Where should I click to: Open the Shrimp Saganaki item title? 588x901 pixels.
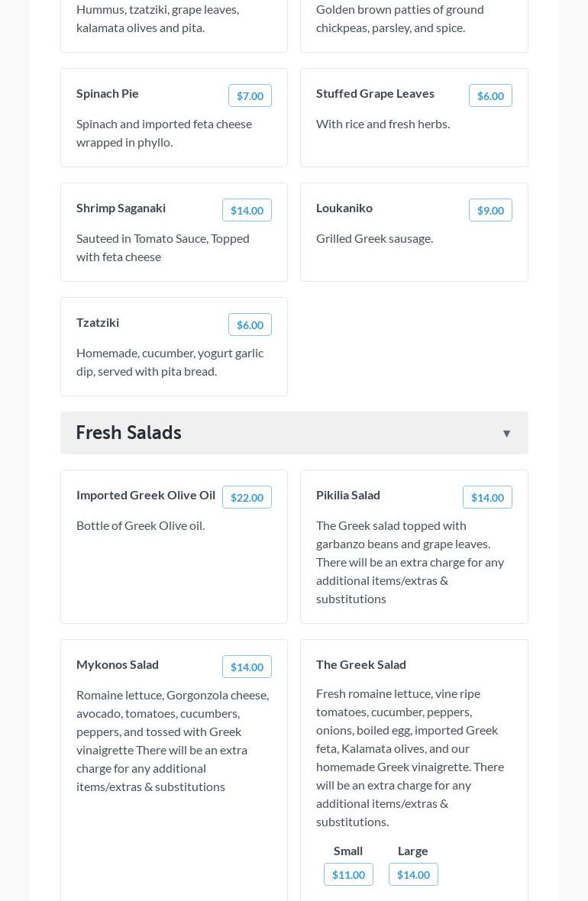121,208
